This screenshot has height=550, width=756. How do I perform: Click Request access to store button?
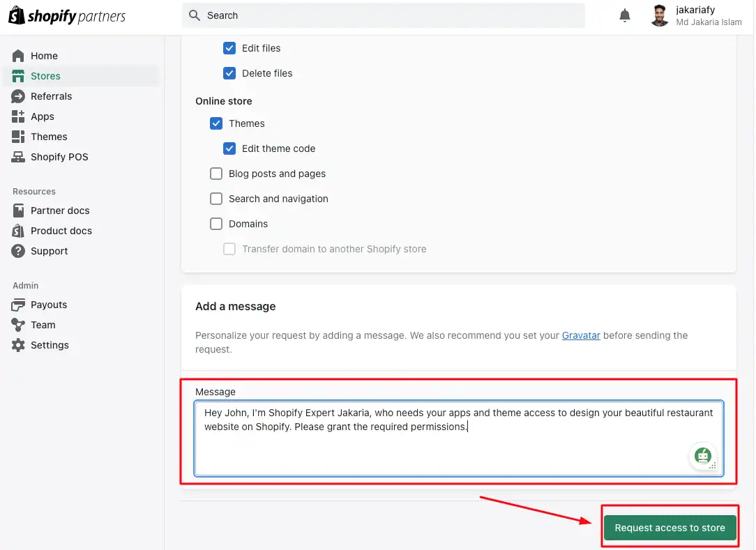coord(670,528)
